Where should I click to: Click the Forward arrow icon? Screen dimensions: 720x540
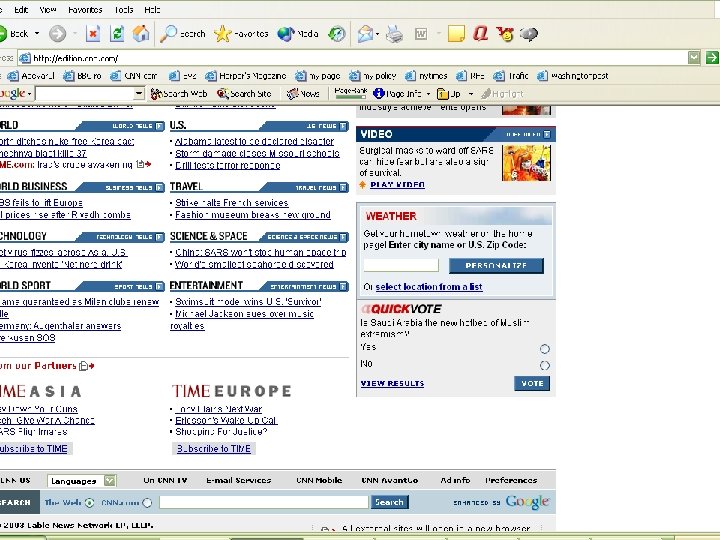57,34
